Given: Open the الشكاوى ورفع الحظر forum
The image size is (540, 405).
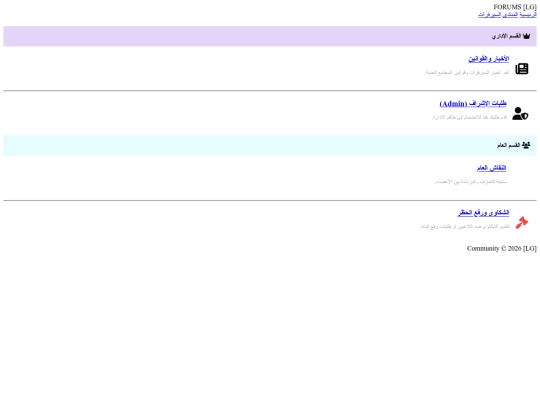Looking at the screenshot, I should point(483,212).
